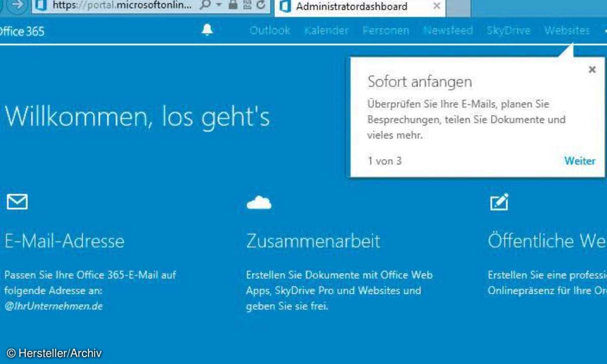Click the 'Sofort anfangen' popup title
This screenshot has height=364, width=607.
tap(419, 81)
